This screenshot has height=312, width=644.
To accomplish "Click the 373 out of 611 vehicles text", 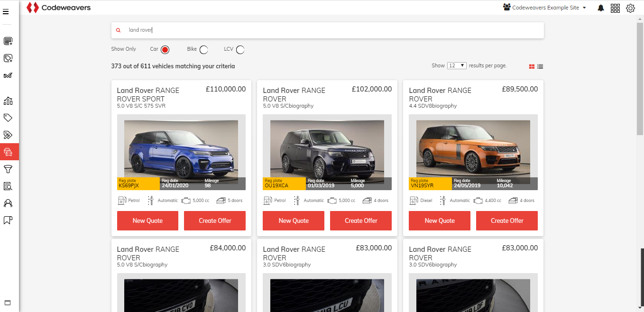I will coord(173,66).
